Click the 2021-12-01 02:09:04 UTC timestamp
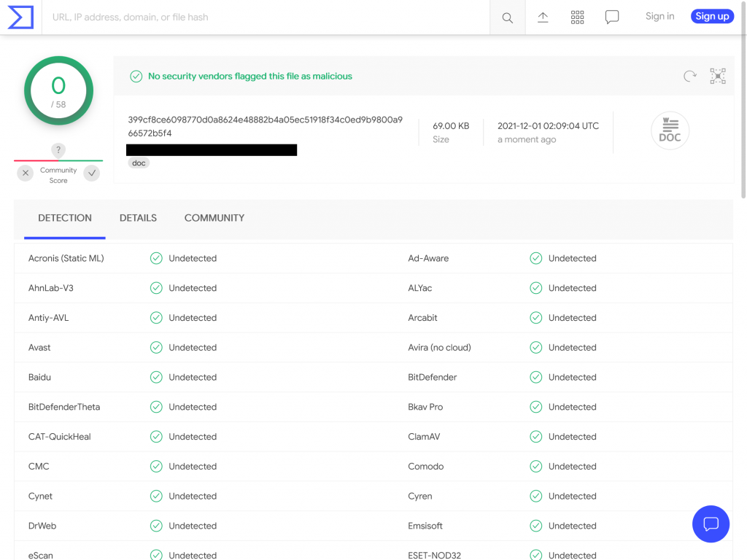Image resolution: width=747 pixels, height=560 pixels. point(549,125)
